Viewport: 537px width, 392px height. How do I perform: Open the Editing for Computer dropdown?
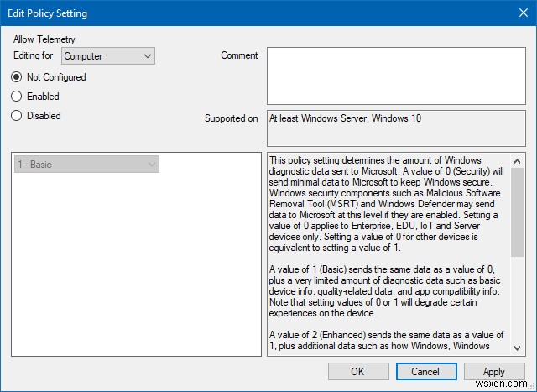point(108,56)
